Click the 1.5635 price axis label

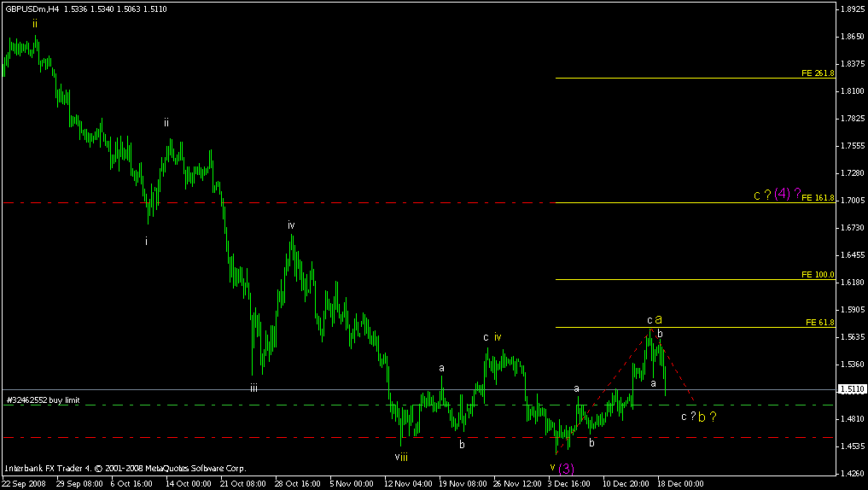click(853, 337)
